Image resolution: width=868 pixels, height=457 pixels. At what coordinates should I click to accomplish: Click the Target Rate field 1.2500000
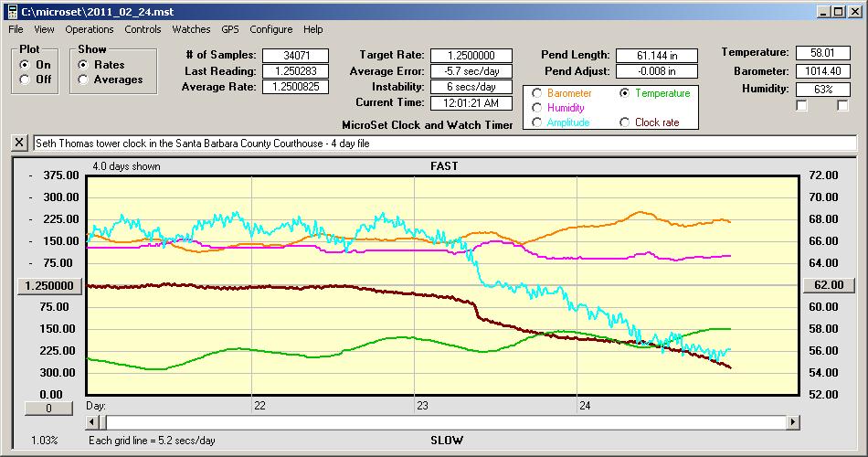(x=471, y=56)
